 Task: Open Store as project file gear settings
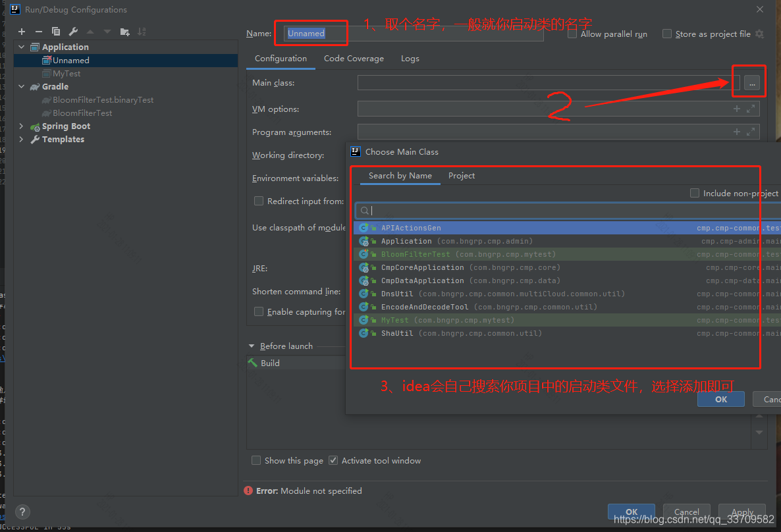[759, 34]
